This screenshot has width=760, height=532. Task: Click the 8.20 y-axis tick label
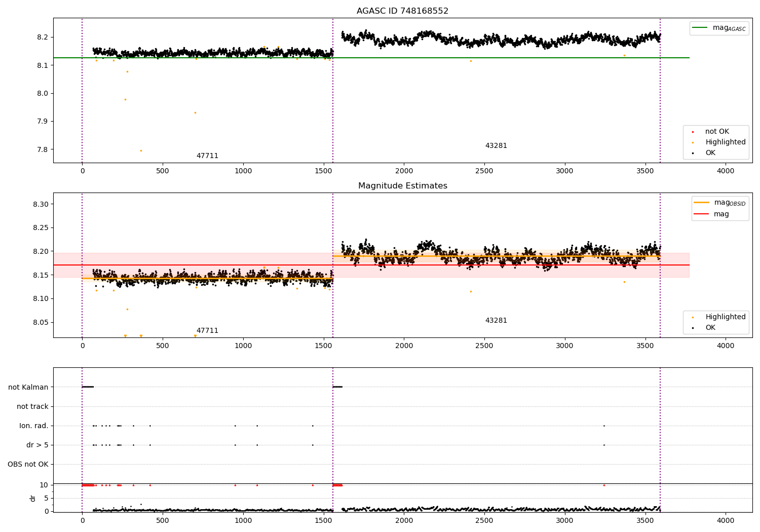41,252
